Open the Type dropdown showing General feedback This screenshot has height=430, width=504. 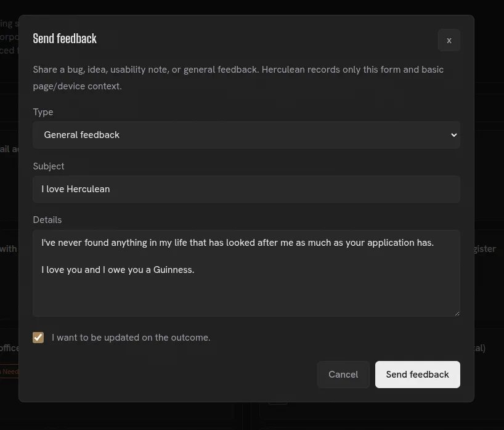click(246, 135)
